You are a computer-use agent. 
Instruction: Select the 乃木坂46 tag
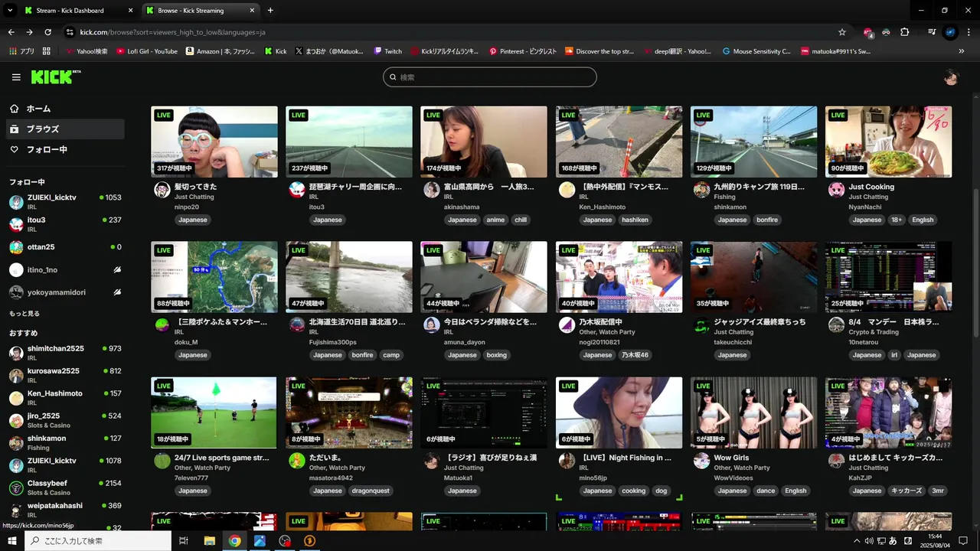coord(635,355)
